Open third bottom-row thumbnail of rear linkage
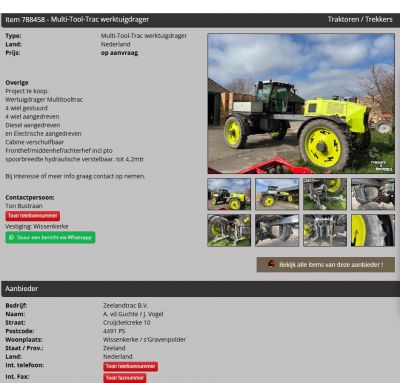The height and width of the screenshot is (383, 400). (325, 230)
